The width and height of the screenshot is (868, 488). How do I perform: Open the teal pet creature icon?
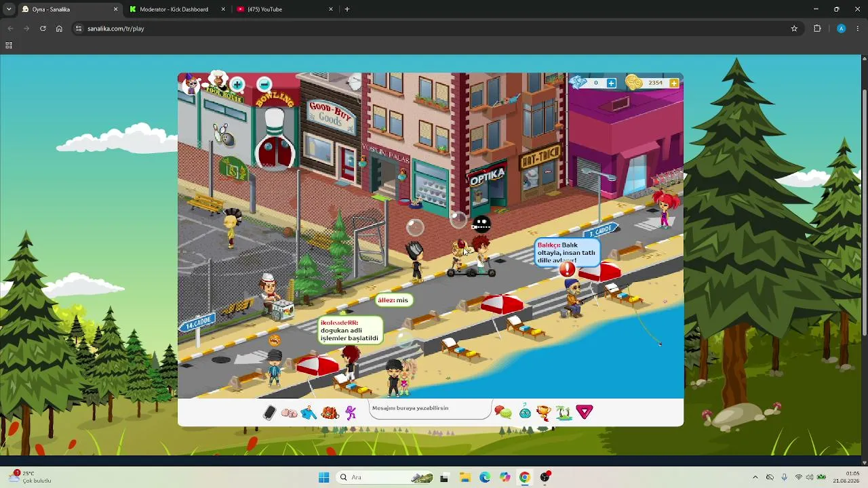pyautogui.click(x=525, y=411)
